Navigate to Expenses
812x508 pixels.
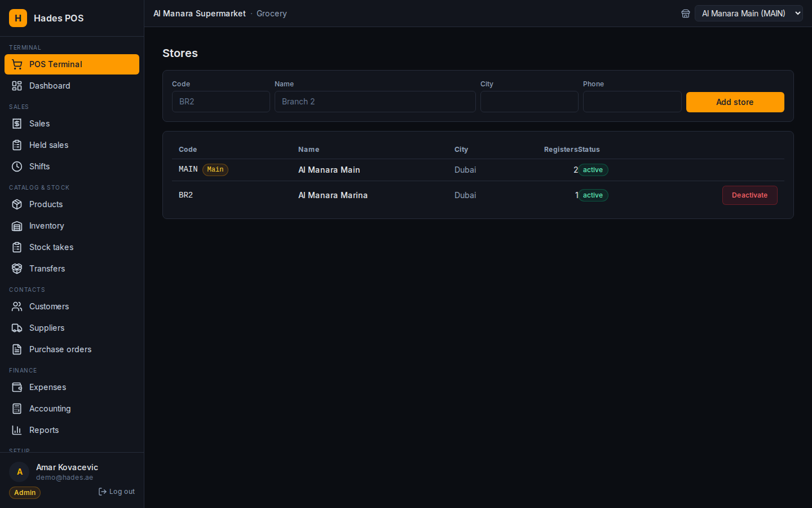point(72,387)
